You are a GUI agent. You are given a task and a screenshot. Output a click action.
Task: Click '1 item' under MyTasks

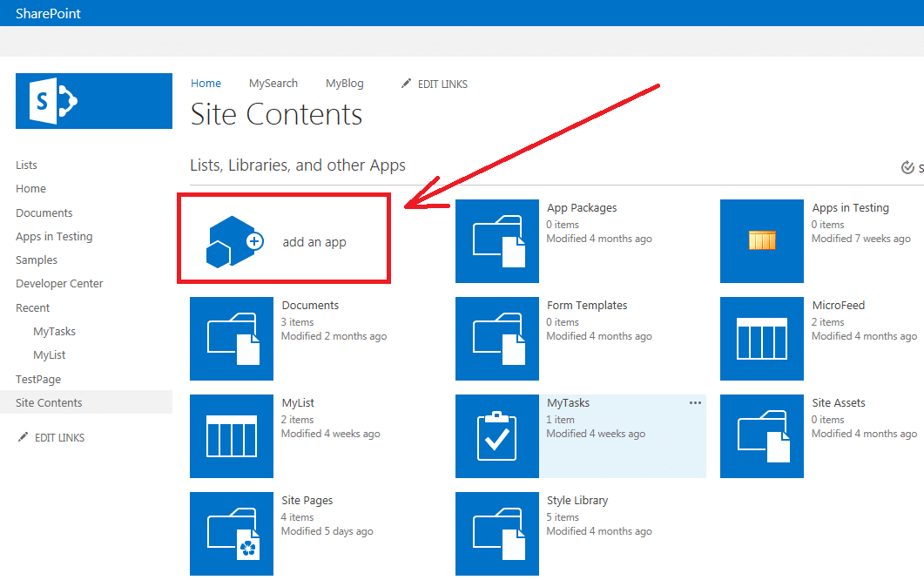[560, 420]
